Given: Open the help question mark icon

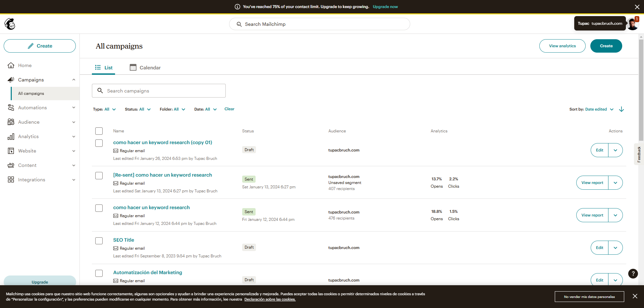Looking at the screenshot, I should pyautogui.click(x=633, y=274).
